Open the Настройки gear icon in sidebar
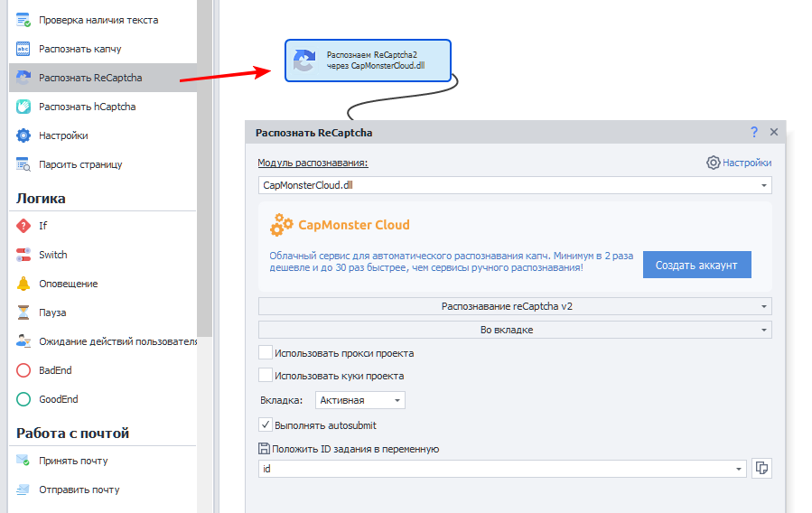 coord(23,135)
